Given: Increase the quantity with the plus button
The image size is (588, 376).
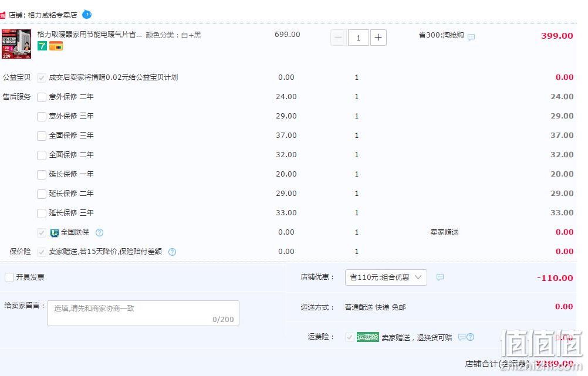Looking at the screenshot, I should 379,38.
